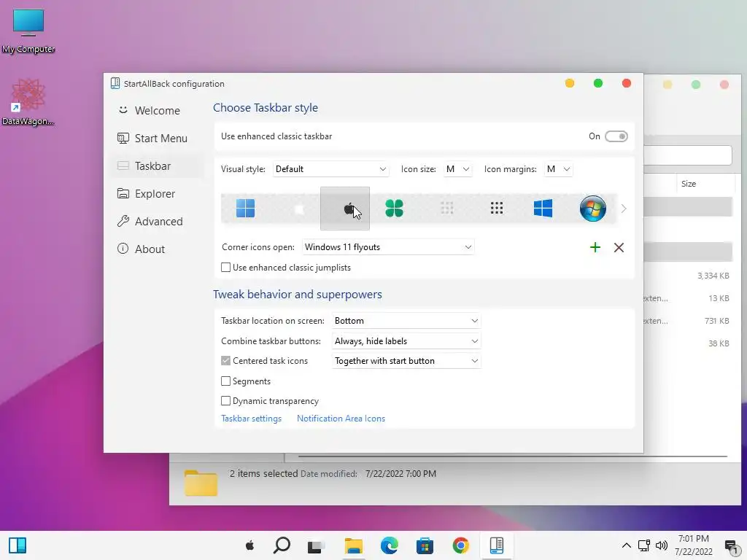This screenshot has height=560, width=747.
Task: Open the Icon size dropdown
Action: [457, 169]
